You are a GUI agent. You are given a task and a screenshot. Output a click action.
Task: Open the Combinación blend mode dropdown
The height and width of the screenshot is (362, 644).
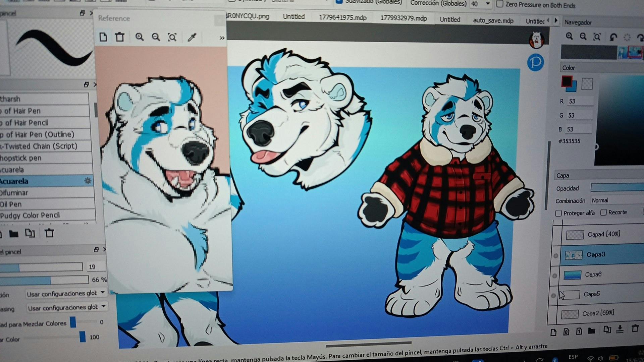tap(617, 200)
